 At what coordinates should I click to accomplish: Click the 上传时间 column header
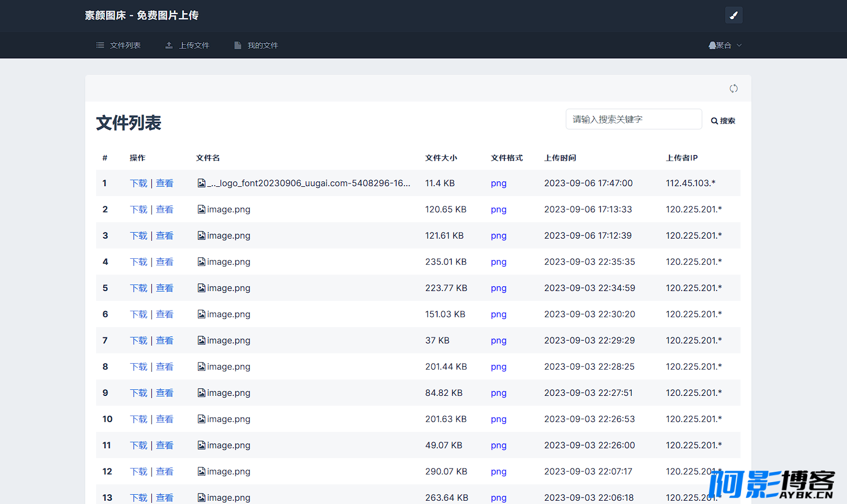tap(560, 158)
